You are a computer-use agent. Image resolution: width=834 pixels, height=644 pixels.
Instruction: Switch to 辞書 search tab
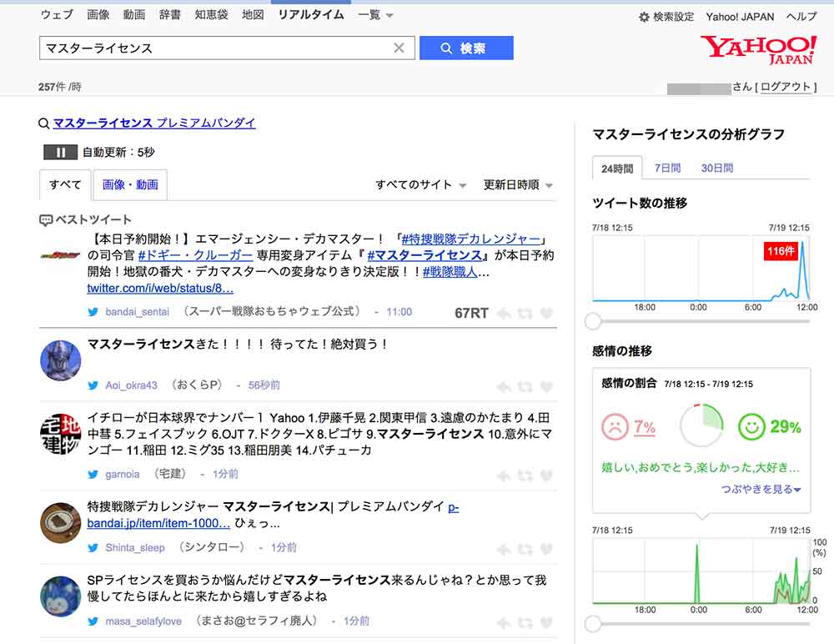click(x=169, y=15)
